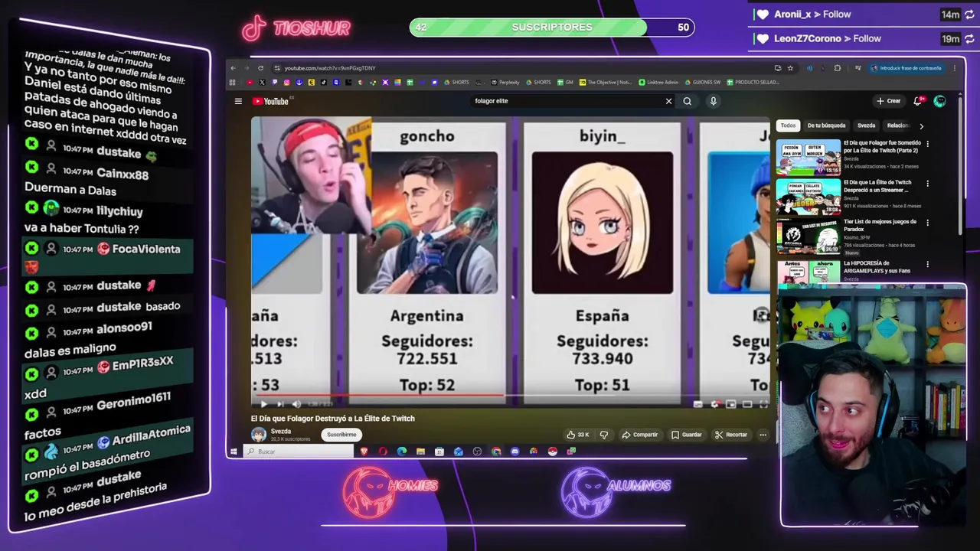Click the Recortar clip button

pos(731,435)
